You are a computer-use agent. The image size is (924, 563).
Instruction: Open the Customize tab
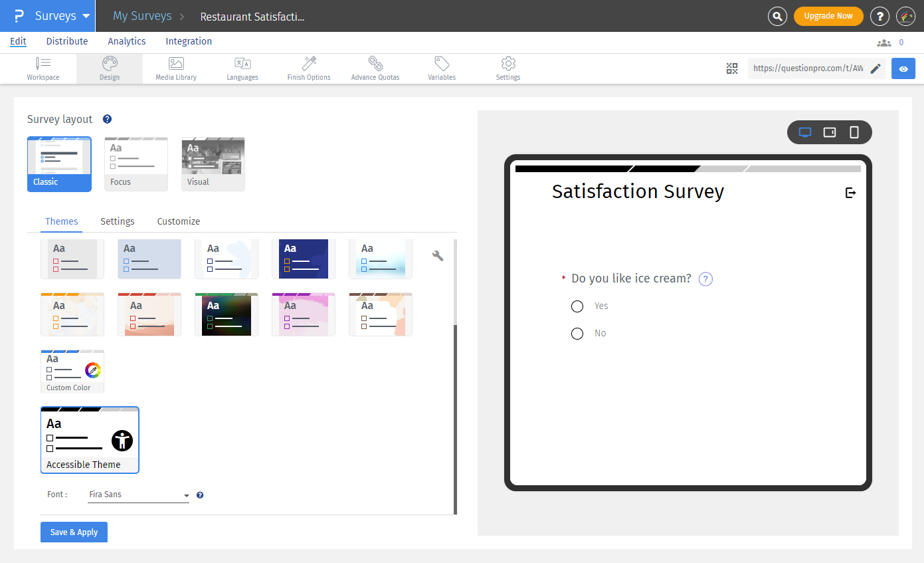(x=178, y=221)
